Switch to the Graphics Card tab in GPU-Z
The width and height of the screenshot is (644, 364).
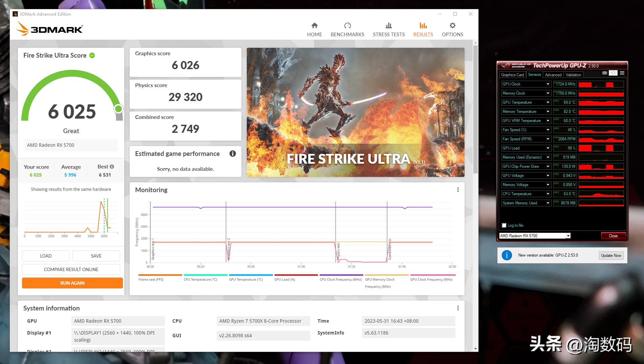pyautogui.click(x=512, y=75)
